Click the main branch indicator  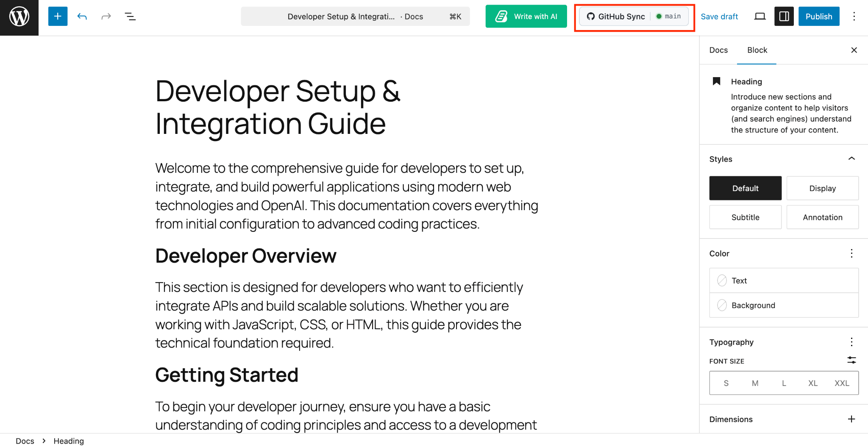click(x=669, y=16)
